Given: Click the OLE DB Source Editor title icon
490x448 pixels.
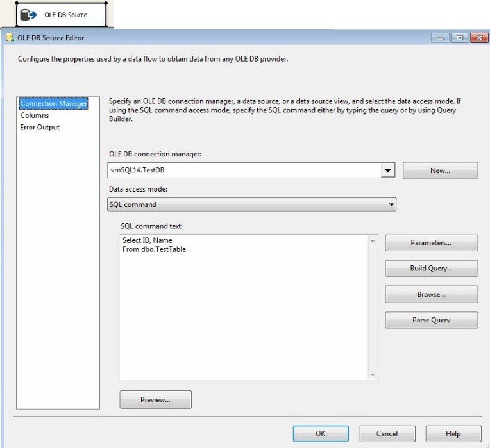Looking at the screenshot, I should [10, 37].
